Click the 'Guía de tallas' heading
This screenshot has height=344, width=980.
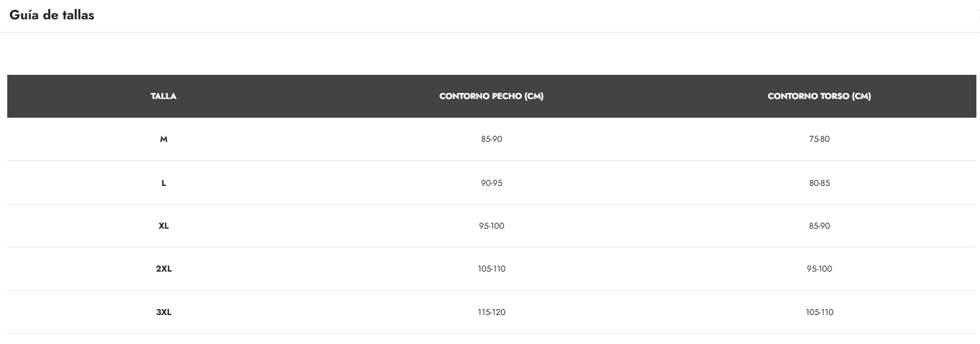click(x=52, y=15)
